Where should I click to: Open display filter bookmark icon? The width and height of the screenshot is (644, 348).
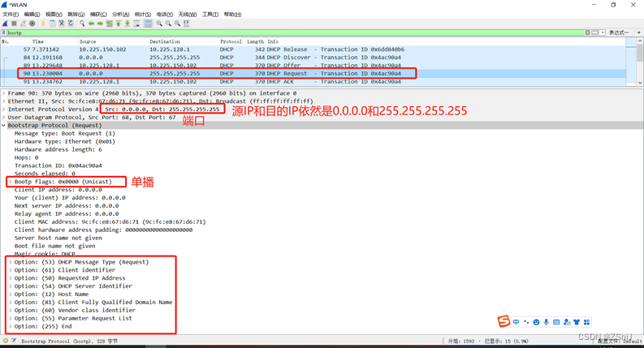[x=4, y=32]
